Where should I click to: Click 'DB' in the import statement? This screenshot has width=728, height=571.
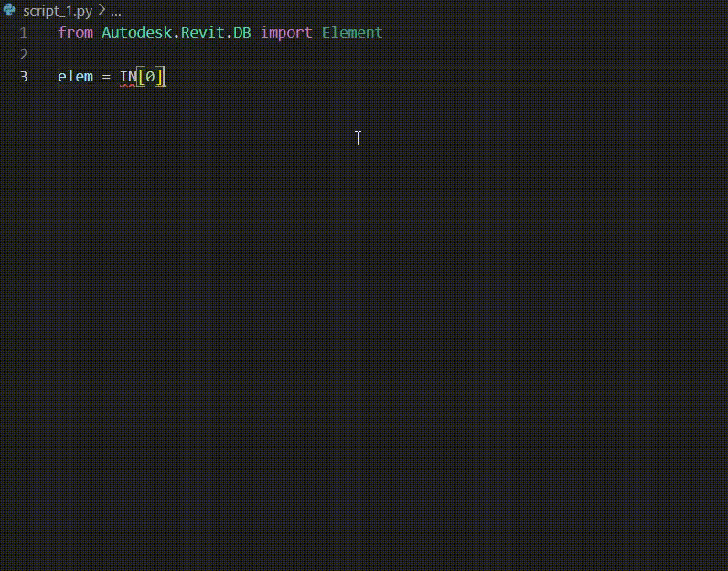(x=241, y=33)
